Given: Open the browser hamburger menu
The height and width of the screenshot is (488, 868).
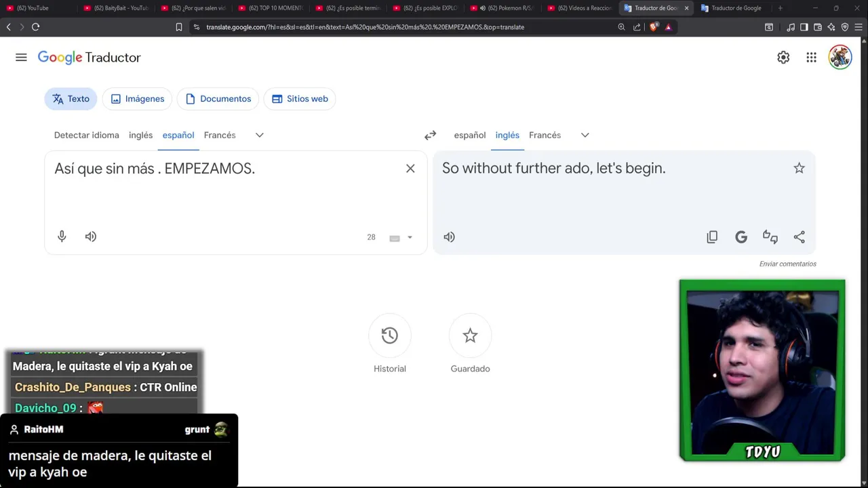Looking at the screenshot, I should click(x=859, y=27).
